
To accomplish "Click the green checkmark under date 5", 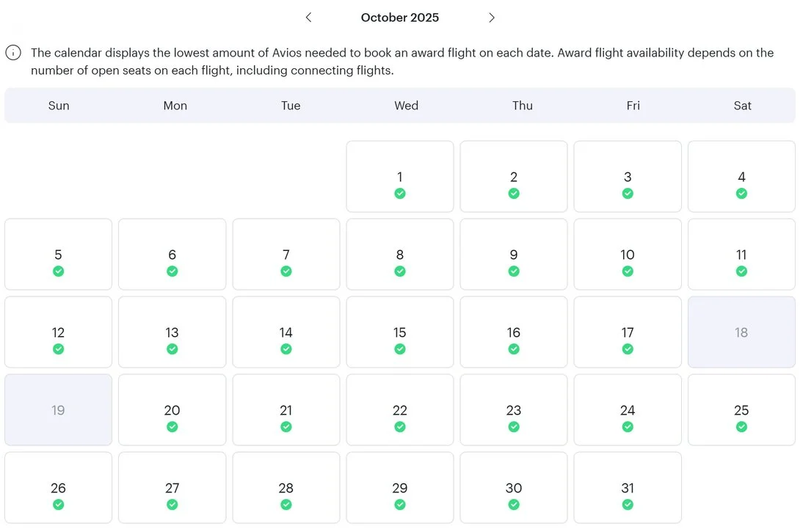I will pyautogui.click(x=59, y=272).
